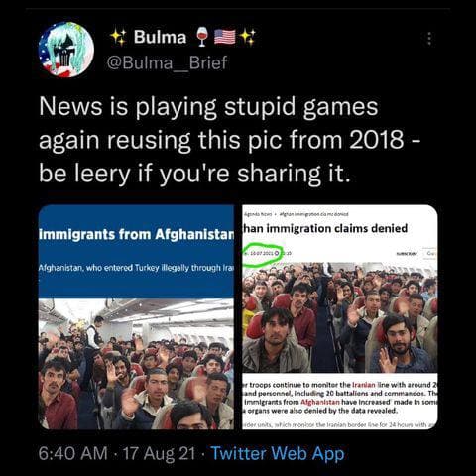This screenshot has height=476, width=476.
Task: Click the tweet text about 2018 pic
Action: click(230, 140)
